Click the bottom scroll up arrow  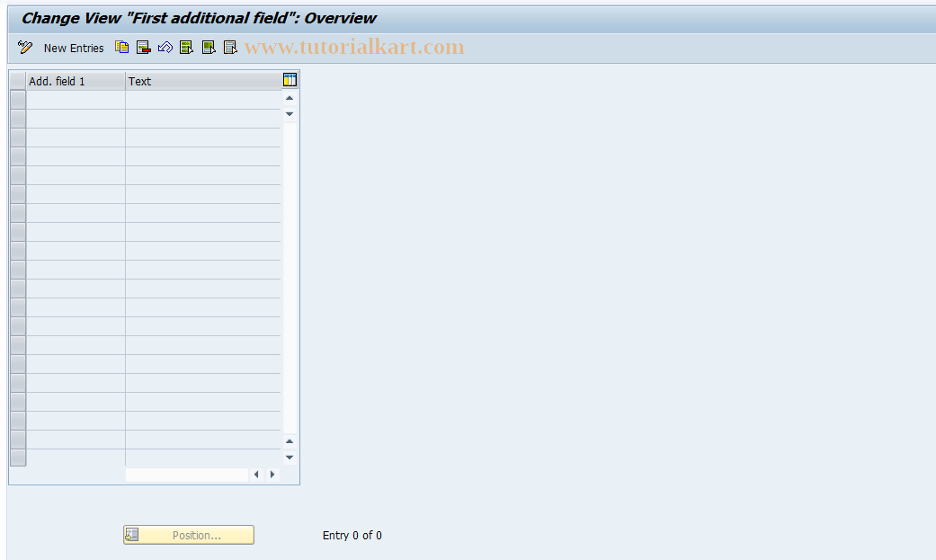click(x=290, y=441)
